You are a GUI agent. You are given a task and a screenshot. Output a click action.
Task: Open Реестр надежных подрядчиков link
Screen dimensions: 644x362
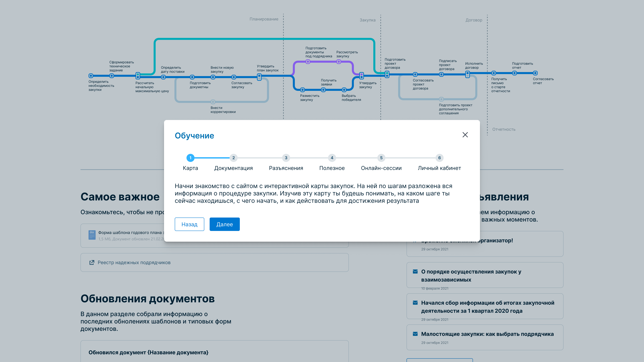point(134,263)
